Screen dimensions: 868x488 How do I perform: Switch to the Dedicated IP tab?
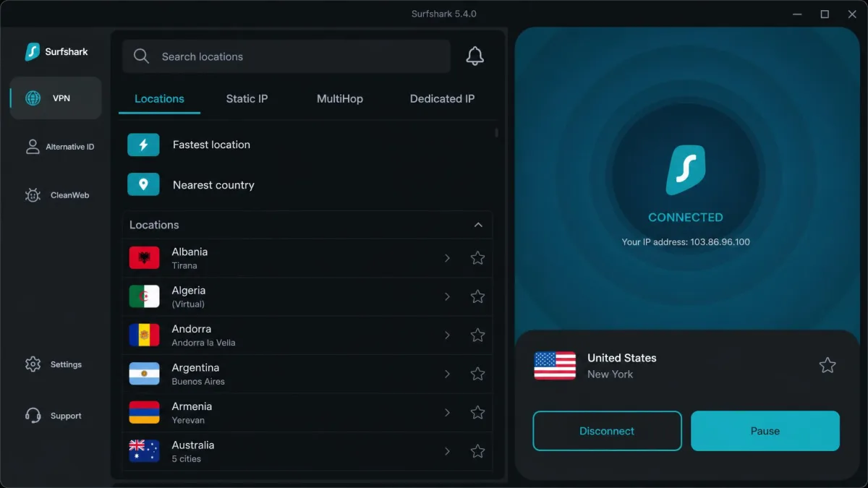coord(442,99)
